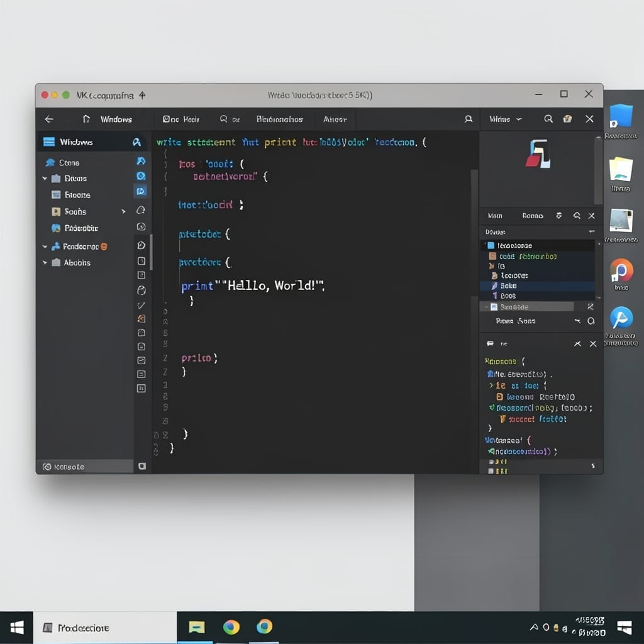The image size is (644, 644).
Task: Launch the orange P app on the desktop
Action: [621, 270]
